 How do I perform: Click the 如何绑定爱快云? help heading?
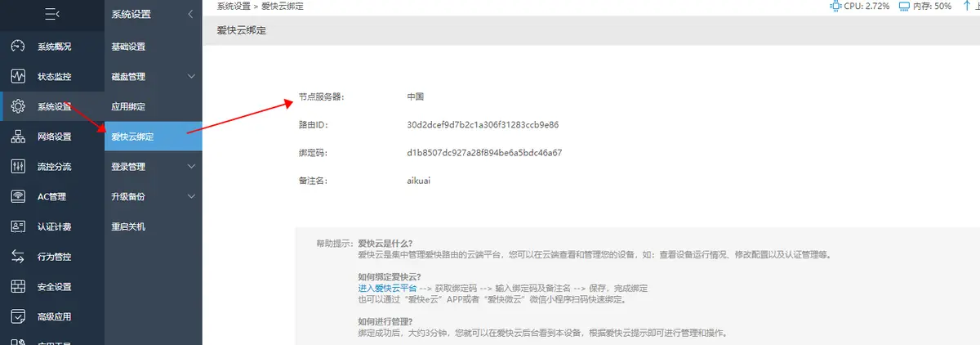(x=389, y=277)
